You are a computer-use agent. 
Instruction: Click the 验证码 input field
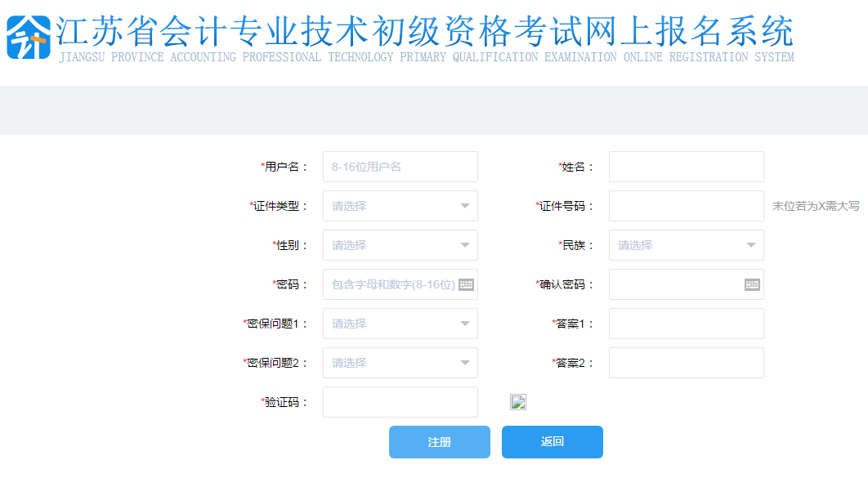(x=400, y=401)
